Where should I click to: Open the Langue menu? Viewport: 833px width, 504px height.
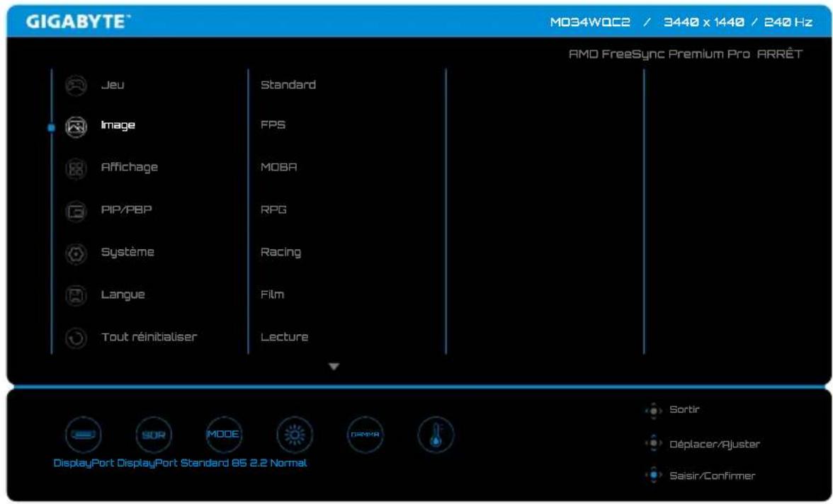point(123,294)
